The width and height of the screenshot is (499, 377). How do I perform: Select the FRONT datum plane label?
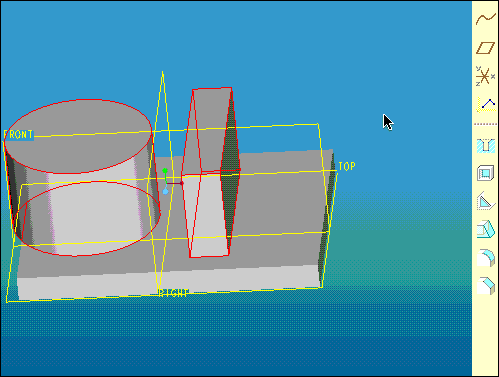tap(18, 135)
